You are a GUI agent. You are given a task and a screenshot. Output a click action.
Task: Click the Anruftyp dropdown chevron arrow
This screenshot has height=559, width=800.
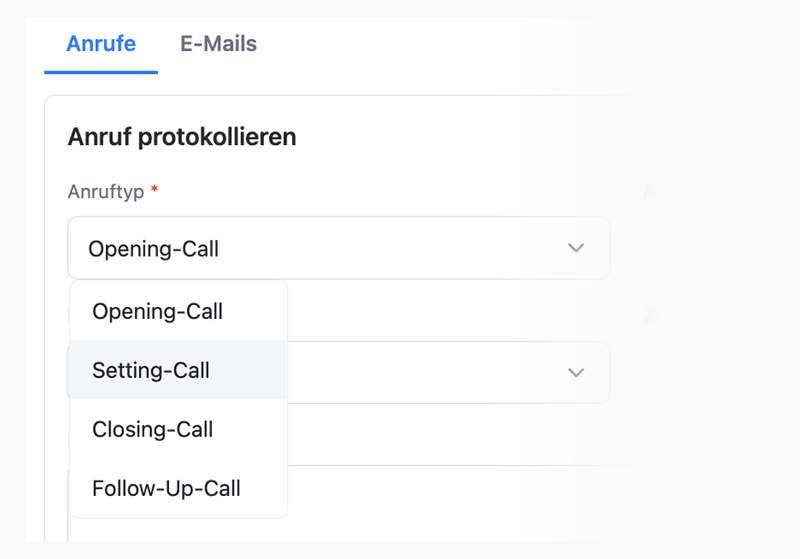coord(575,248)
